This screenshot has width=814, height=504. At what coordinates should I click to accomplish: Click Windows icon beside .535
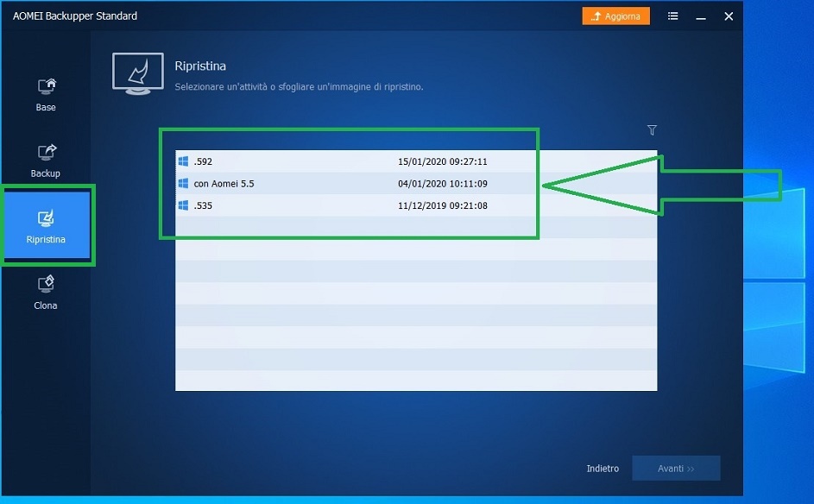(x=183, y=205)
